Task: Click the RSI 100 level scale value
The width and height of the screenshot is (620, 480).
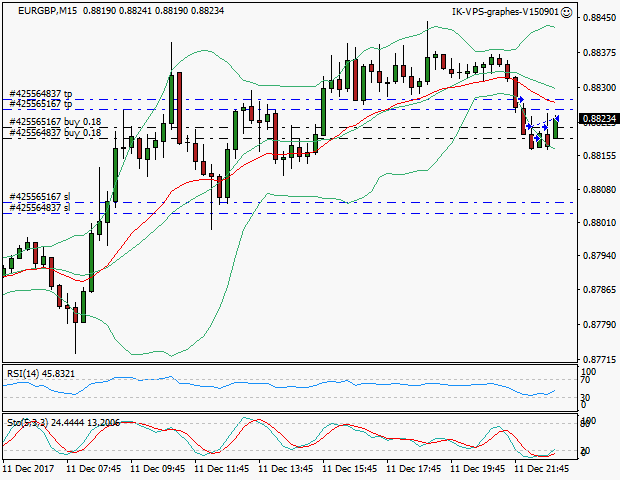Action: [x=588, y=373]
